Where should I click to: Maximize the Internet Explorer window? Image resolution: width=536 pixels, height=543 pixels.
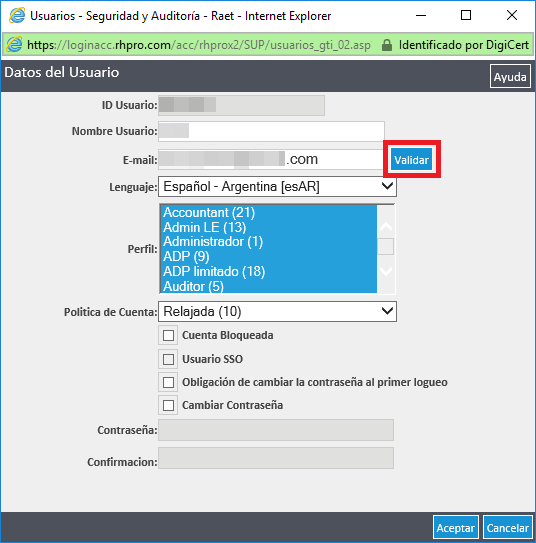[466, 15]
